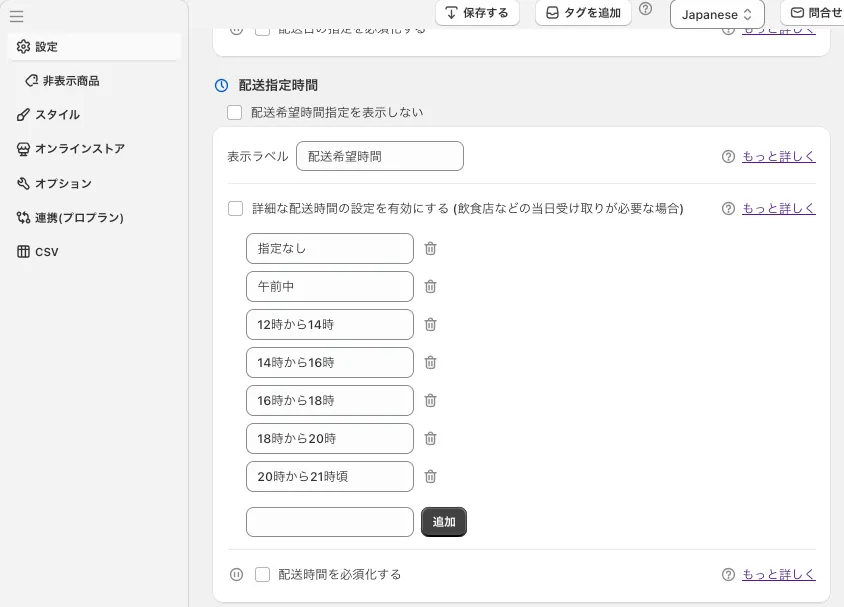Click help icon beside Japanese selector
This screenshot has width=844, height=607.
pyautogui.click(x=646, y=9)
